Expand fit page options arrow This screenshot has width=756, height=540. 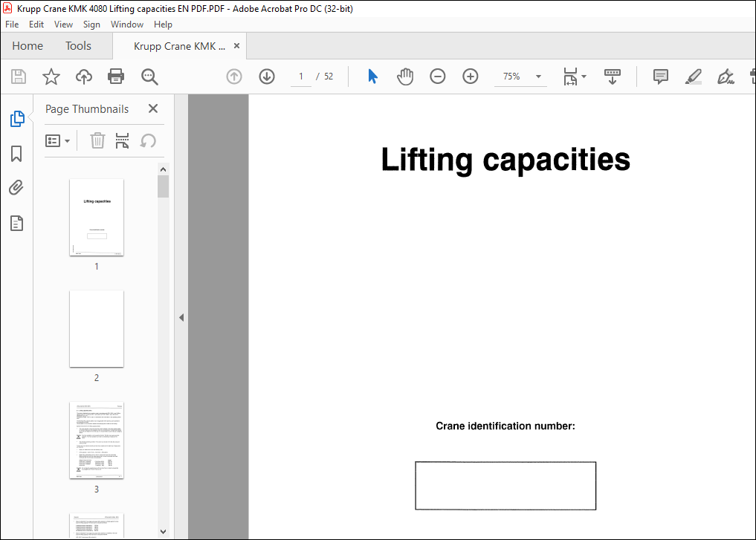pyautogui.click(x=584, y=77)
